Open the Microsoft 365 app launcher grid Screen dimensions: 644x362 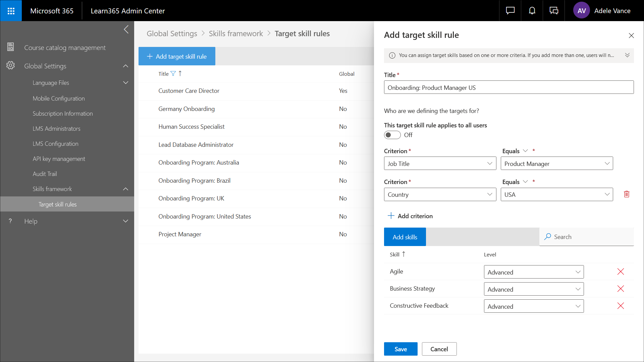pos(11,10)
